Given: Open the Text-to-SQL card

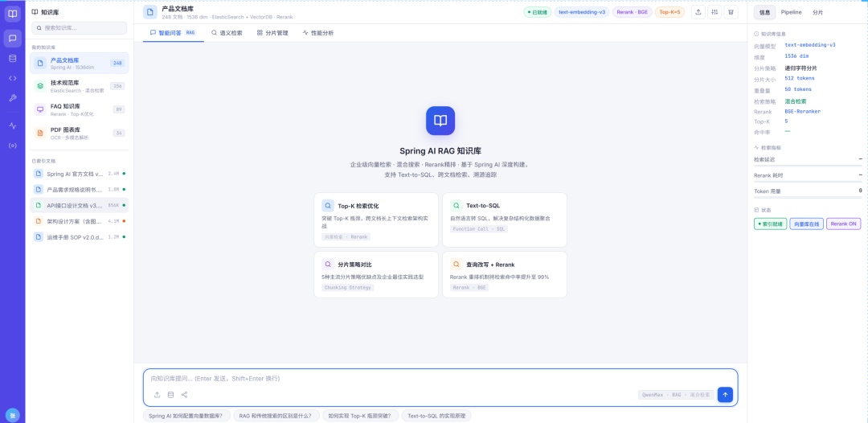Looking at the screenshot, I should click(x=504, y=220).
